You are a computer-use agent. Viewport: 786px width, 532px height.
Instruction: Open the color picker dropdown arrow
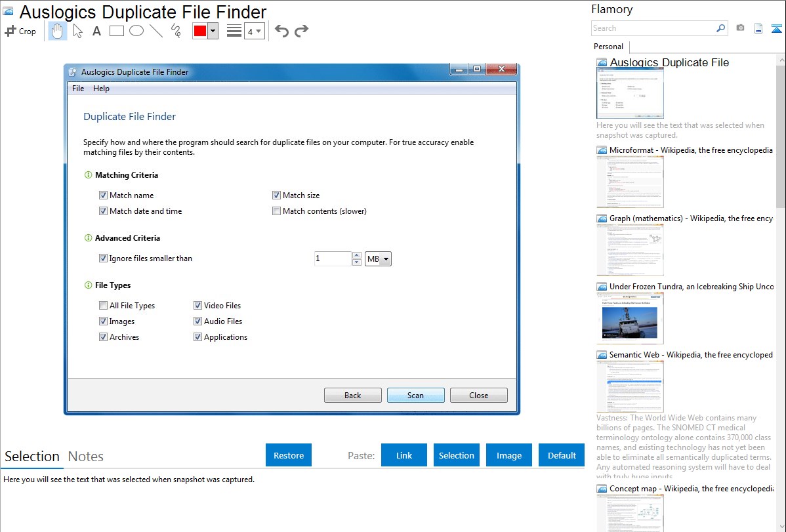[213, 31]
